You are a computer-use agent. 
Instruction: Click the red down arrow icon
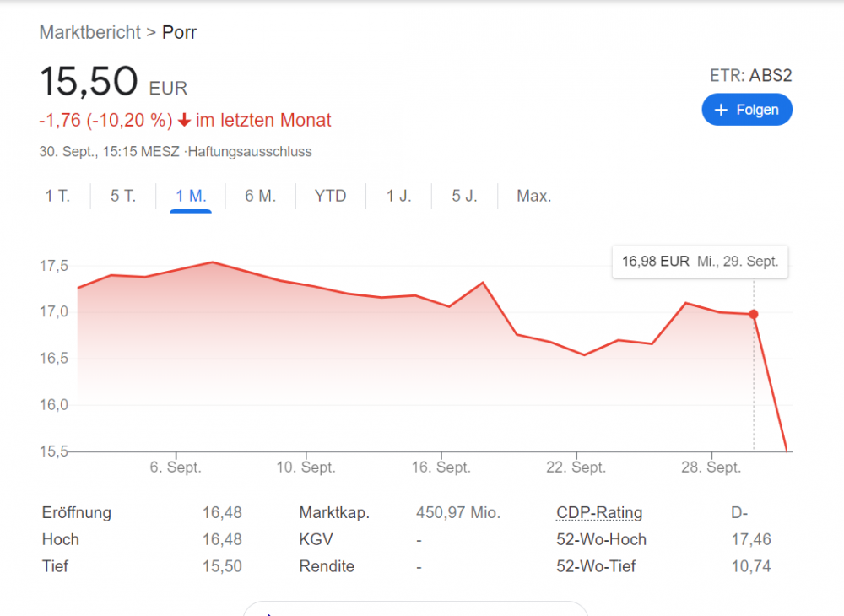coord(184,120)
